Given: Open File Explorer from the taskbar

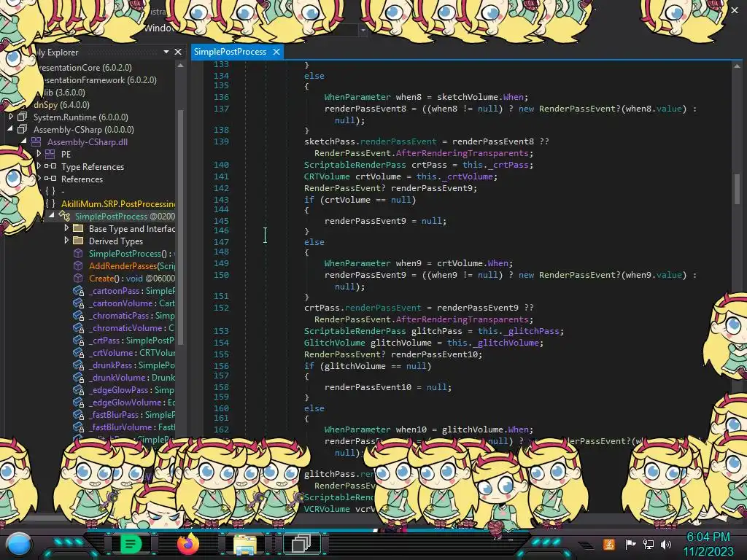Looking at the screenshot, I should point(244,544).
